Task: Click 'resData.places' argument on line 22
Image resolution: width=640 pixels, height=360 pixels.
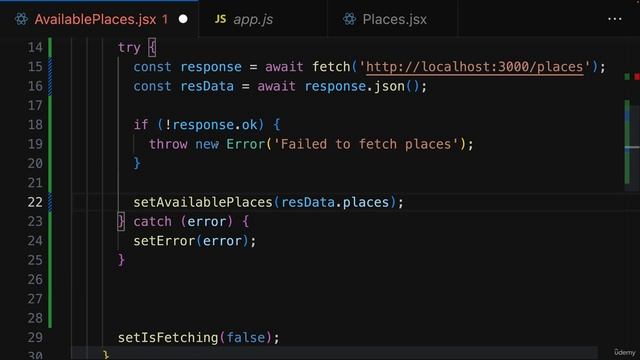Action: click(335, 202)
